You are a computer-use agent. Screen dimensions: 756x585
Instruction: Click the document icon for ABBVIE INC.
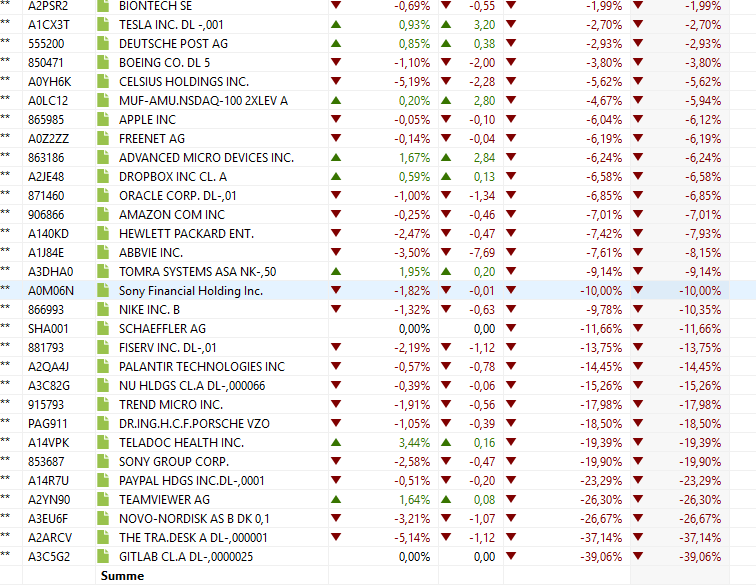(103, 253)
